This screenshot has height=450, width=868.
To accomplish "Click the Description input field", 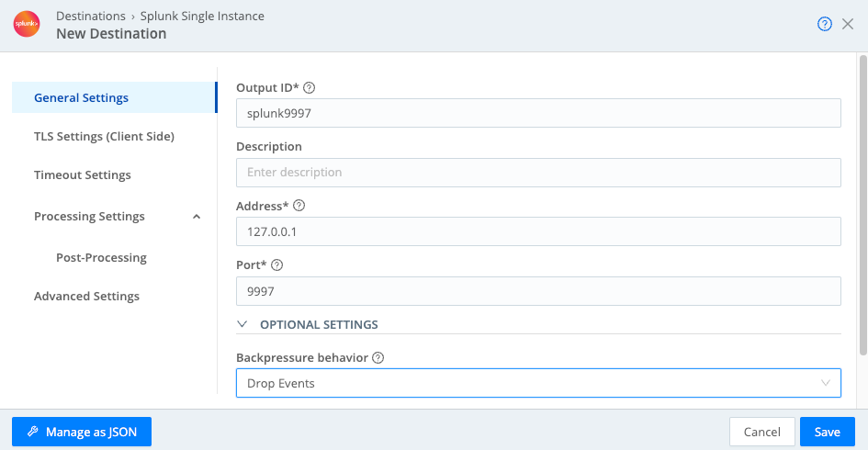I will [538, 172].
